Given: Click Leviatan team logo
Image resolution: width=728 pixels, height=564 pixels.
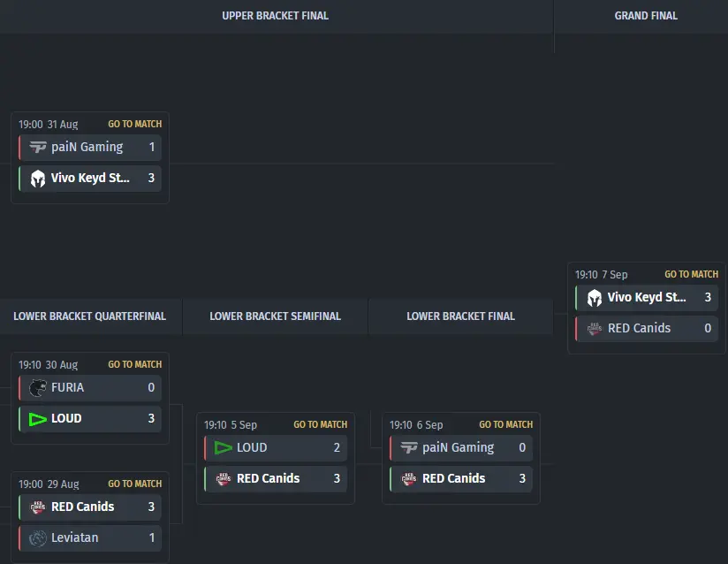Looking at the screenshot, I should [x=37, y=538].
